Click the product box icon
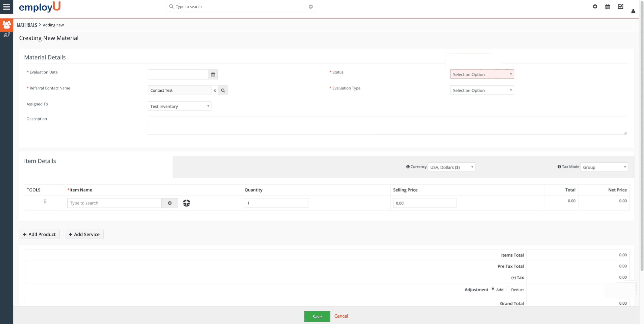This screenshot has width=644, height=324. coord(186,203)
